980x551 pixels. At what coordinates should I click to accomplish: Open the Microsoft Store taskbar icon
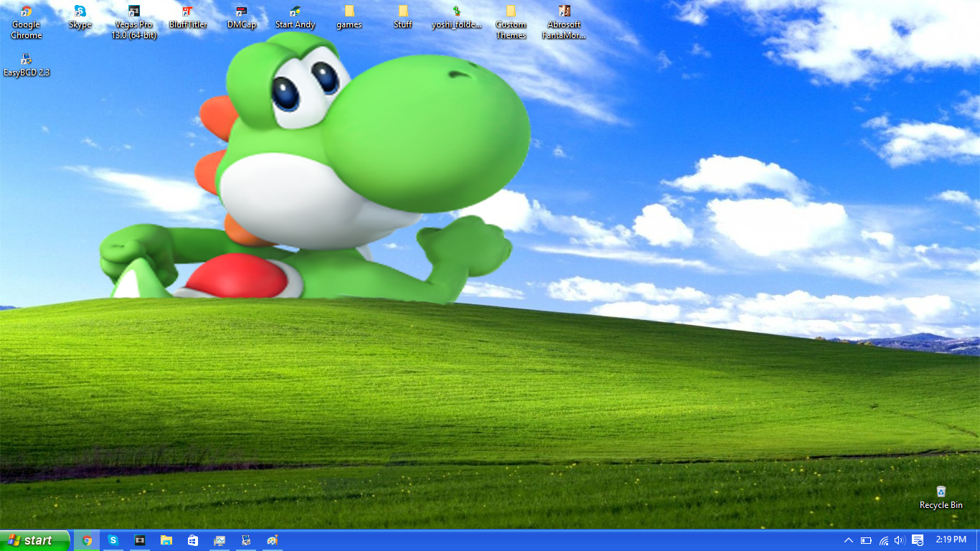[x=193, y=540]
